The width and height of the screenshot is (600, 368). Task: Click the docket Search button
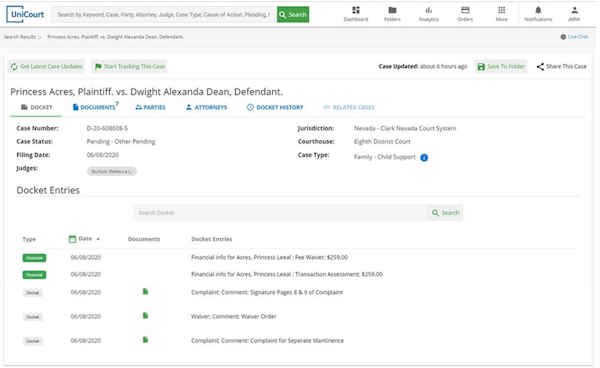(445, 213)
